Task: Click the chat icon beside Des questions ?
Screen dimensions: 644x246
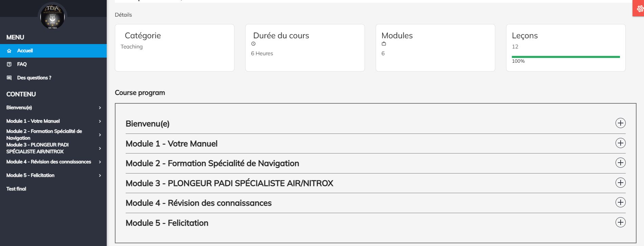Action: 9,78
